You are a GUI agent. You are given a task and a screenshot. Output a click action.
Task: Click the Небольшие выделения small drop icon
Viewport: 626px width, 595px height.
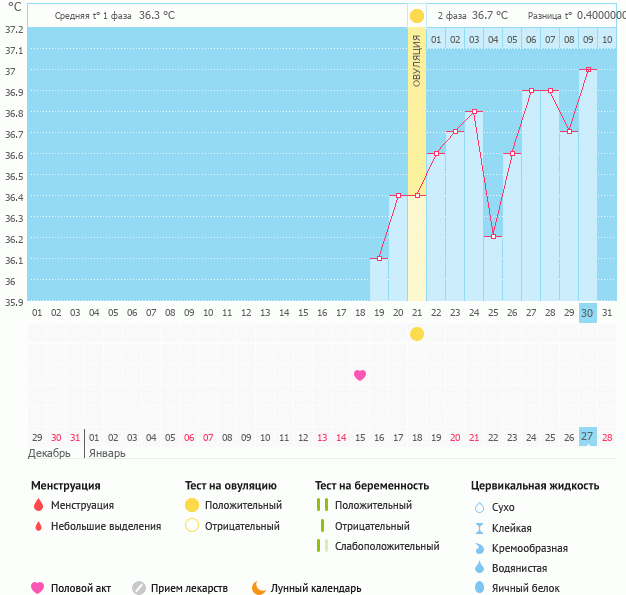tap(38, 526)
